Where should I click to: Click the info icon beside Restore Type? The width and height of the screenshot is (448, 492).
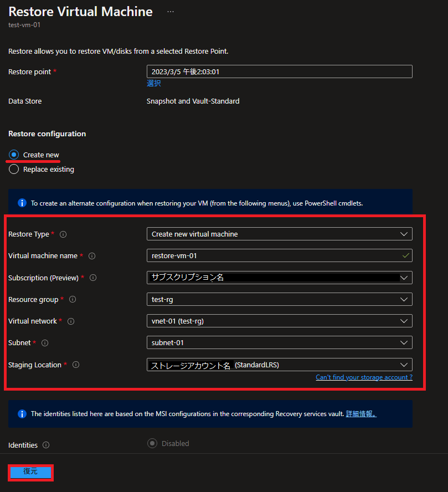coord(63,234)
